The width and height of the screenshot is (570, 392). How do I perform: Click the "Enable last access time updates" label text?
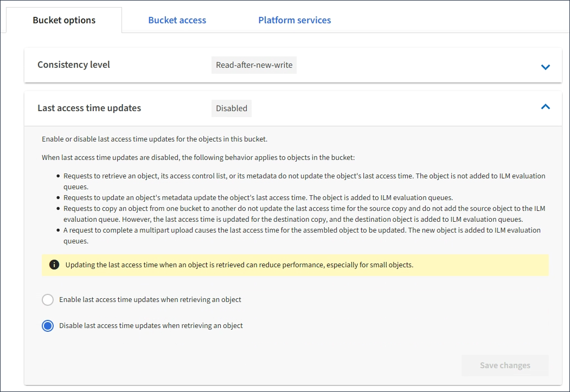pyautogui.click(x=150, y=299)
